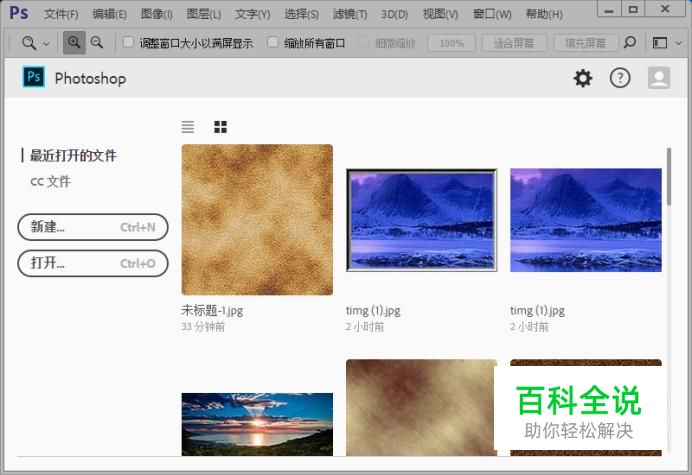Open the 视图(V) menu
This screenshot has width=692, height=475.
tap(440, 14)
